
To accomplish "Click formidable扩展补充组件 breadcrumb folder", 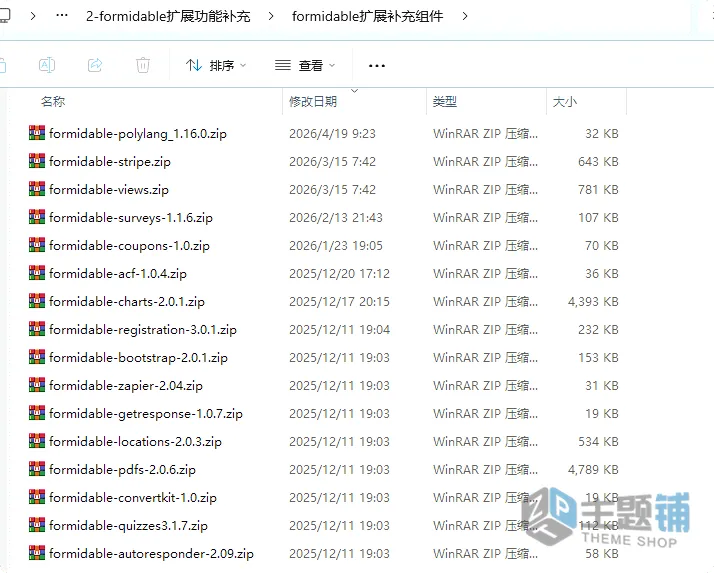I will pyautogui.click(x=367, y=16).
